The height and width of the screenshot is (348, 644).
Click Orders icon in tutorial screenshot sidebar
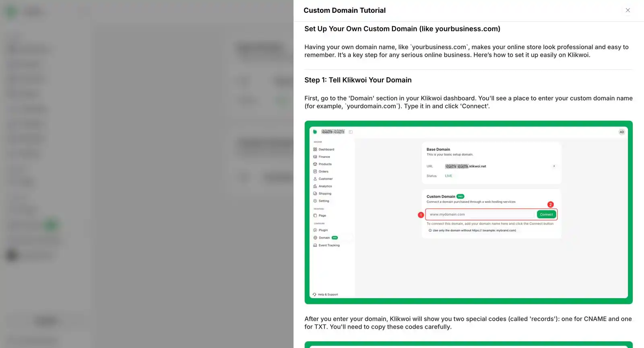(315, 171)
